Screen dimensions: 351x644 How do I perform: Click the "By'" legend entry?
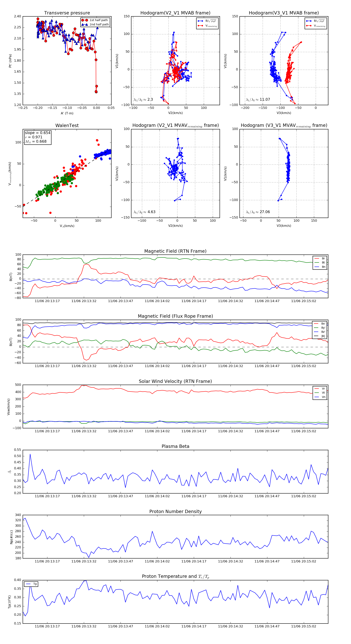click(320, 328)
